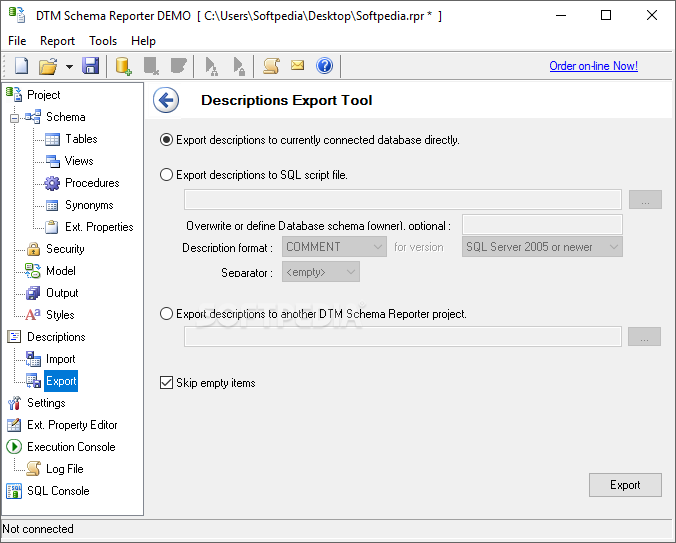Open the Report menu
The height and width of the screenshot is (543, 676).
click(x=57, y=41)
